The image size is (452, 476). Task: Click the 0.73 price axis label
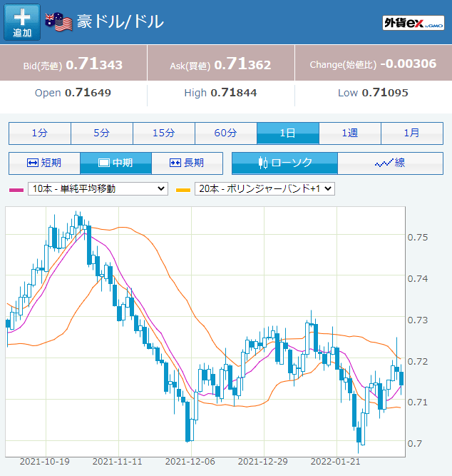(x=418, y=320)
